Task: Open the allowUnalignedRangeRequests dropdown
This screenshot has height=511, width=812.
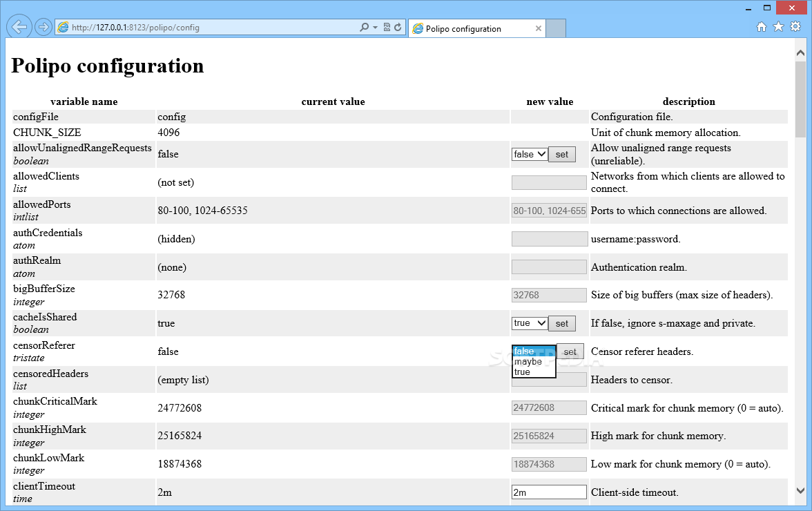Action: click(x=530, y=154)
